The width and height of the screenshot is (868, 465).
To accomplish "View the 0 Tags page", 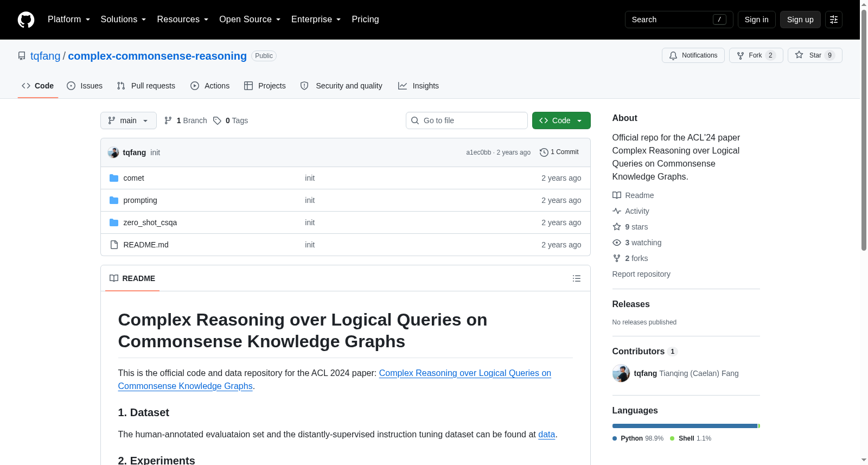I will pos(231,120).
